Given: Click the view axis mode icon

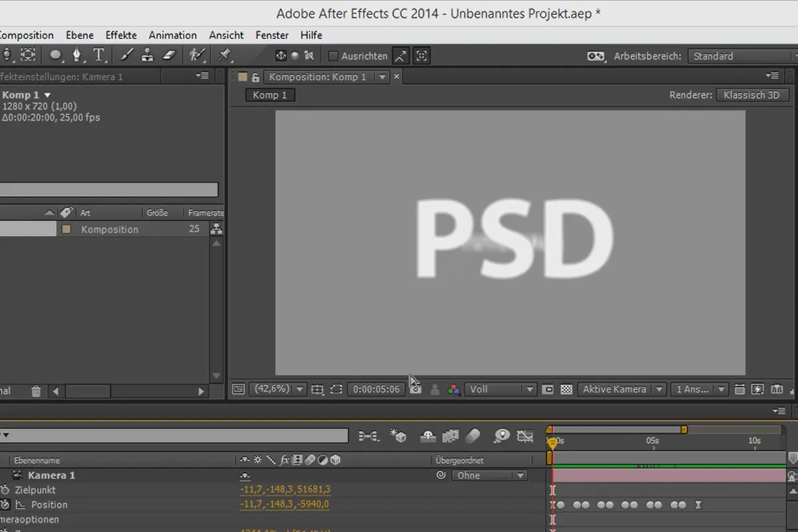Looking at the screenshot, I should (309, 56).
